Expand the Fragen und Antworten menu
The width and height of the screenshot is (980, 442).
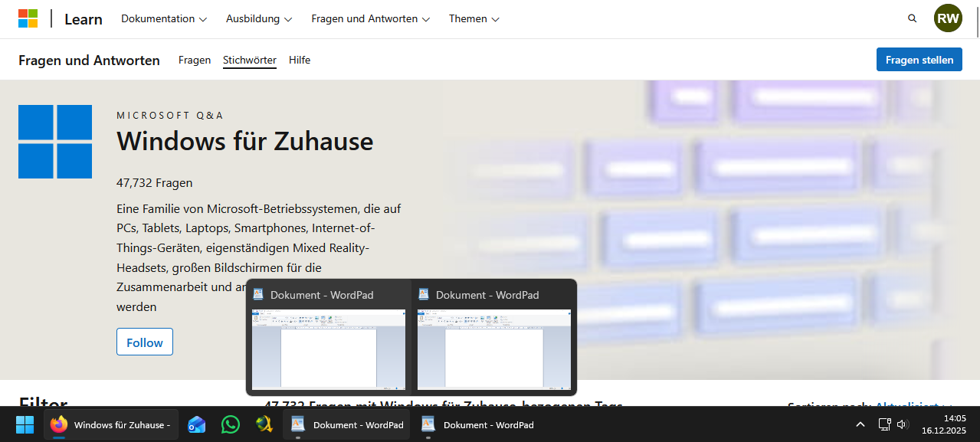click(370, 18)
